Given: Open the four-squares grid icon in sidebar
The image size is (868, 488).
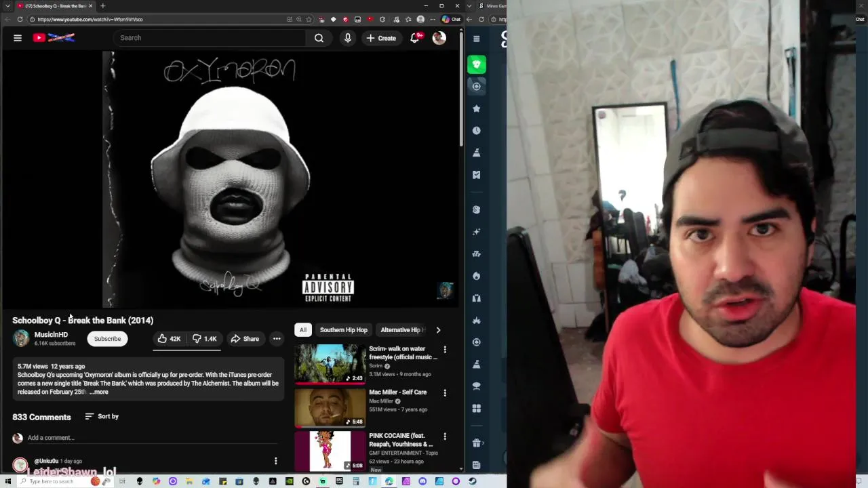Looking at the screenshot, I should point(477,409).
